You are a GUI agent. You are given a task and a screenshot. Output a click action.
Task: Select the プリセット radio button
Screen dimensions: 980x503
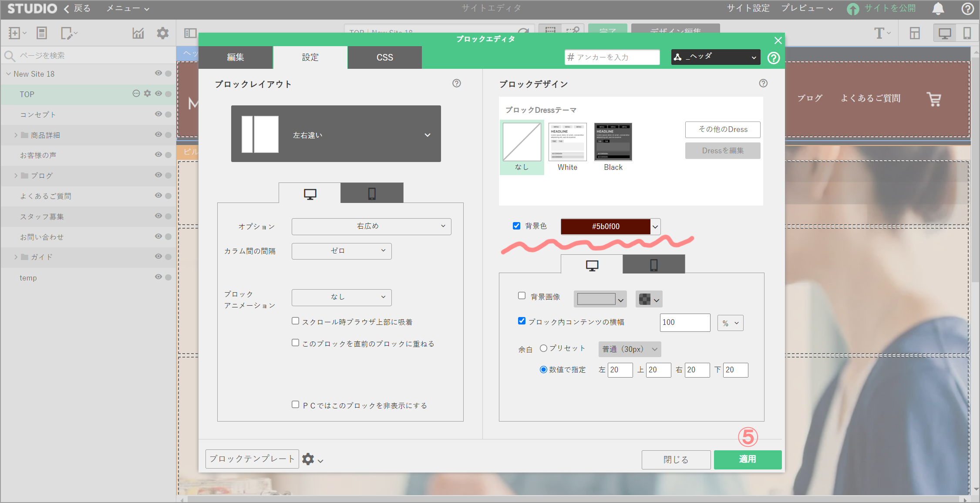(x=543, y=348)
